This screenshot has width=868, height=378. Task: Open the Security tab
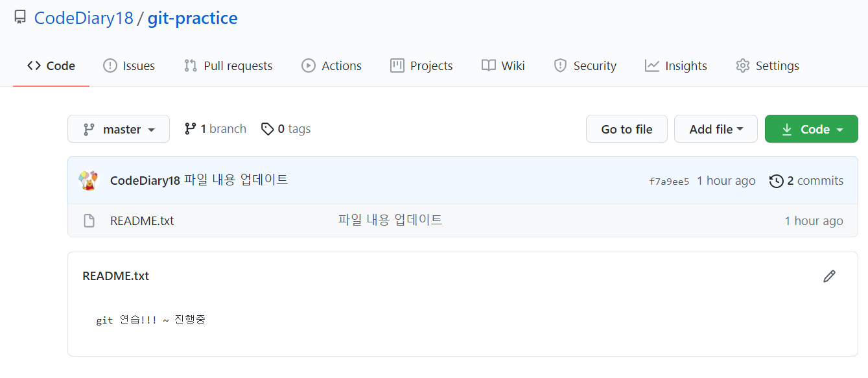585,65
